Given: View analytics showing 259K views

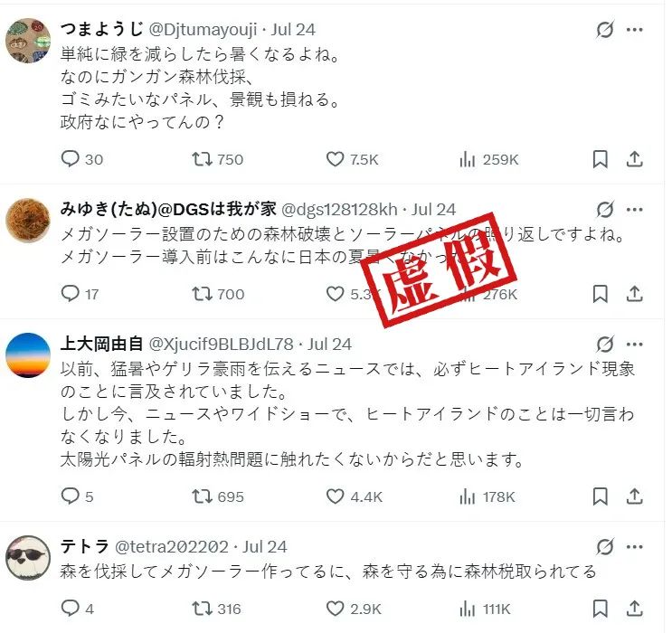Looking at the screenshot, I should pos(488,159).
